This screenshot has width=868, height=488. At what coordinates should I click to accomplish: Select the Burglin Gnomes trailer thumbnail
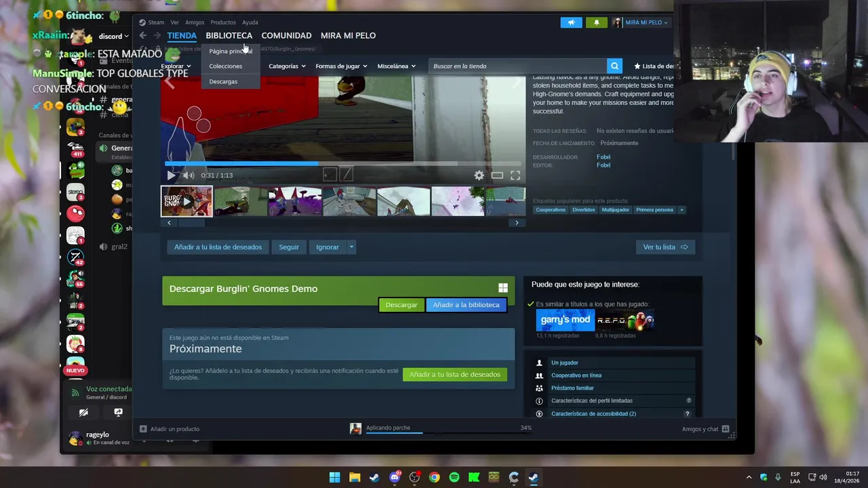click(186, 201)
